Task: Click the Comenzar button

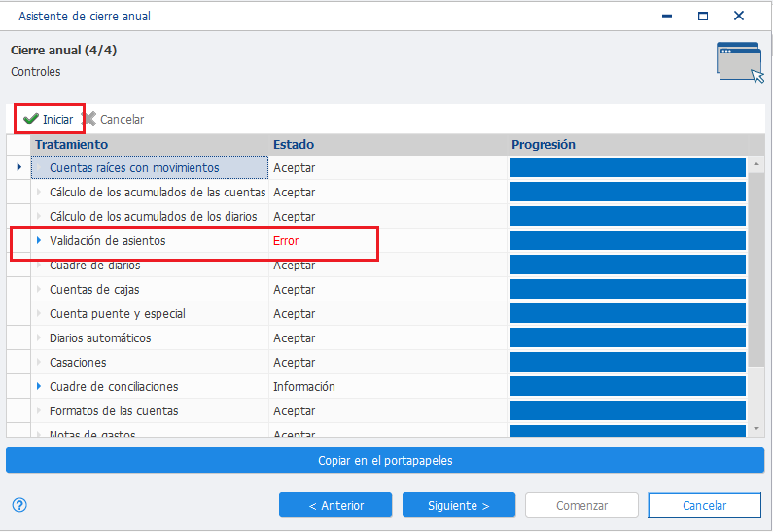Action: coord(581,505)
